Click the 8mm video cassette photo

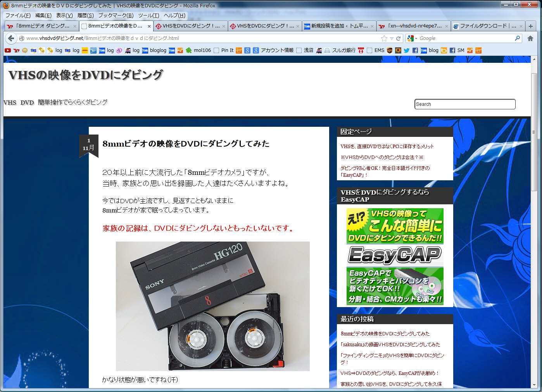pyautogui.click(x=212, y=306)
